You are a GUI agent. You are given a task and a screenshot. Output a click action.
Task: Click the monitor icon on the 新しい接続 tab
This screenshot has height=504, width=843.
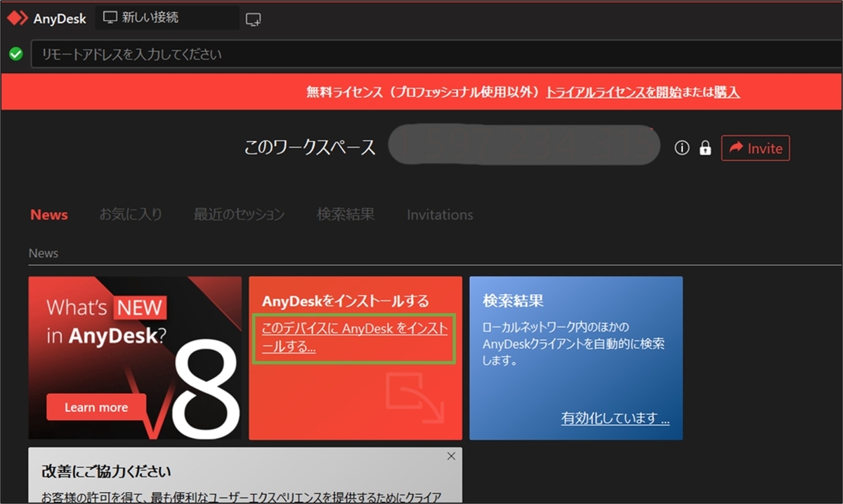coord(109,18)
